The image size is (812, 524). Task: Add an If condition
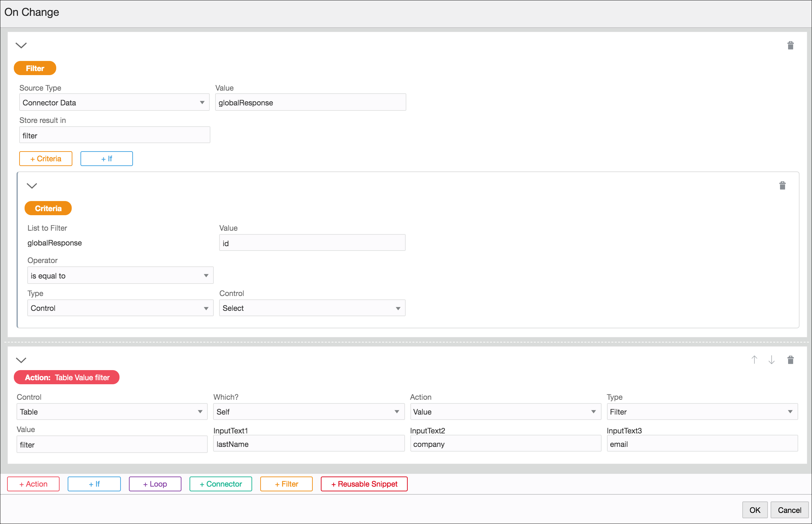pos(106,158)
